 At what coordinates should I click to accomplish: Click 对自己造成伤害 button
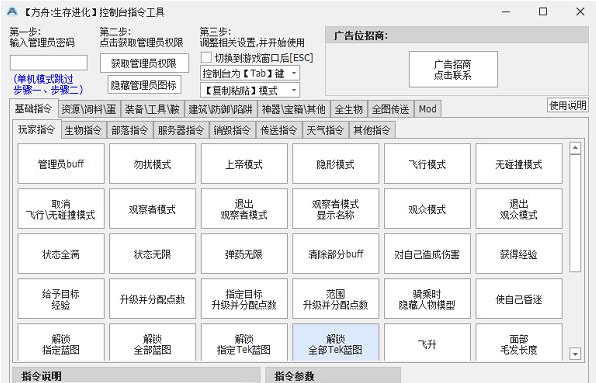pyautogui.click(x=427, y=254)
